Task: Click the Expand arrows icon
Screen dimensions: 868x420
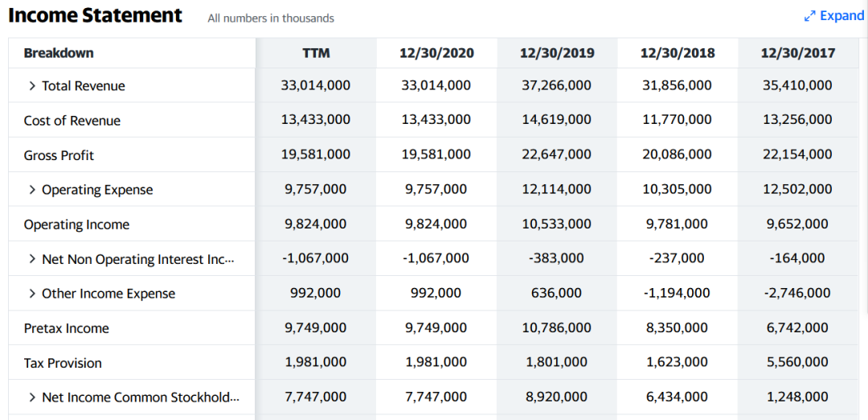Action: pyautogui.click(x=810, y=16)
